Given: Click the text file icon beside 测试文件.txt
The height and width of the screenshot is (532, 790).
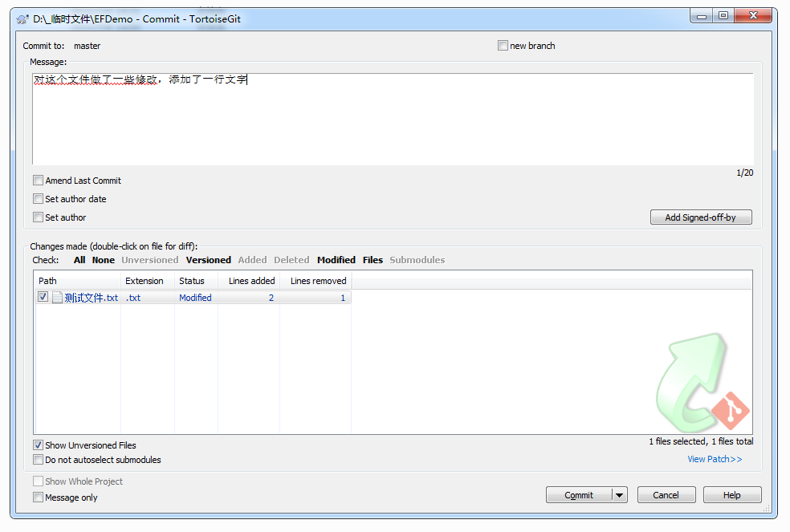Looking at the screenshot, I should (x=58, y=297).
